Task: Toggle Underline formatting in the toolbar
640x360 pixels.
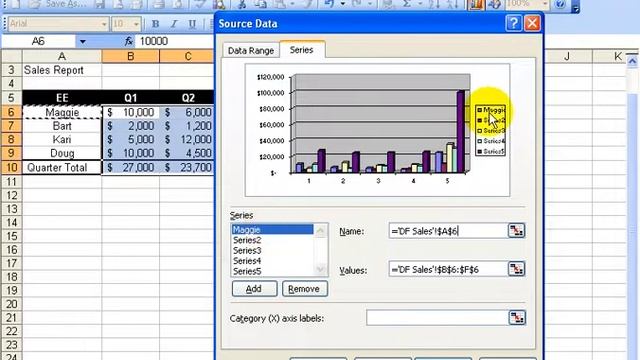Action: [x=192, y=24]
